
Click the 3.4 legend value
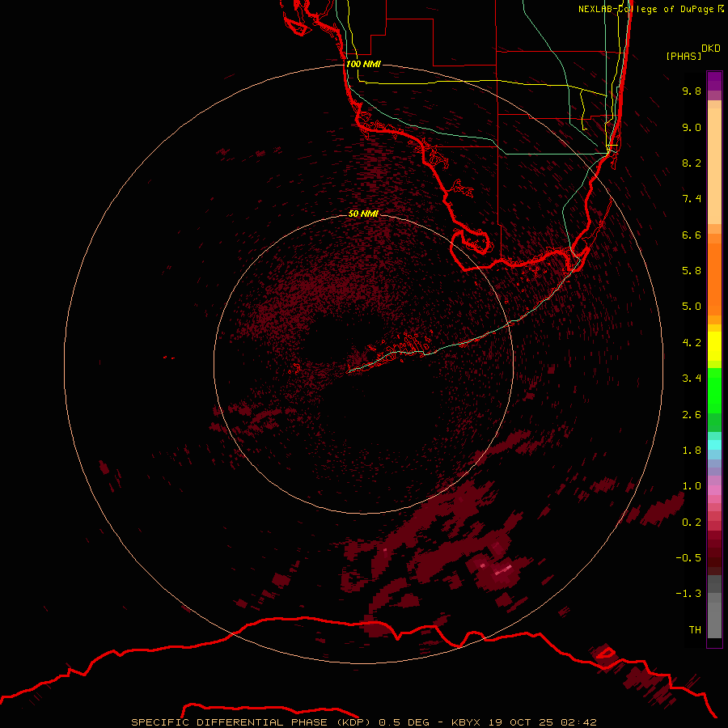point(692,379)
